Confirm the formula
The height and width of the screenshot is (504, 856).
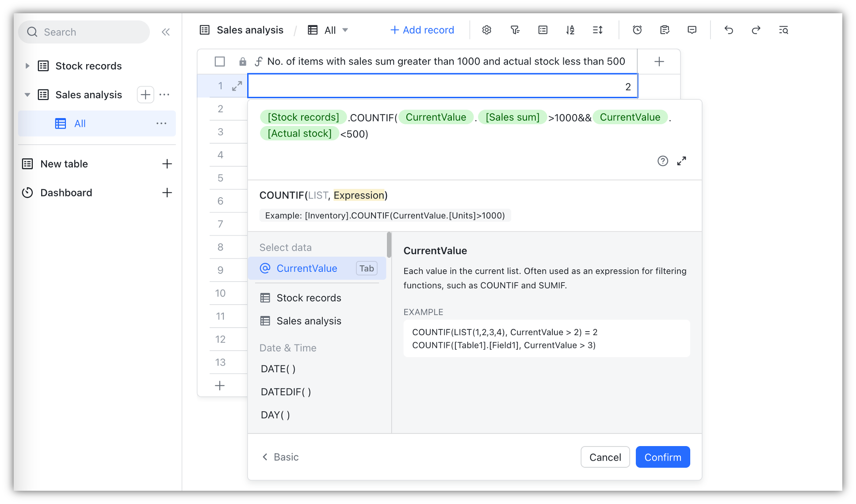tap(663, 457)
